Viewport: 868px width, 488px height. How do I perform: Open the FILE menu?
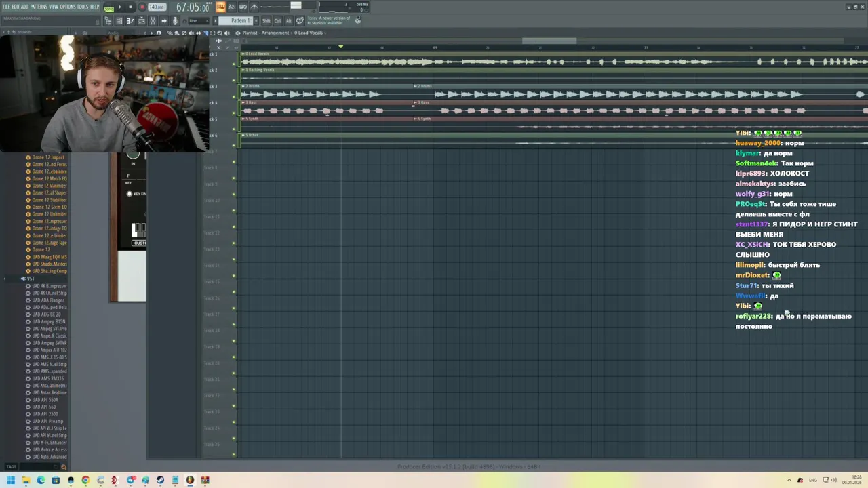coord(6,7)
